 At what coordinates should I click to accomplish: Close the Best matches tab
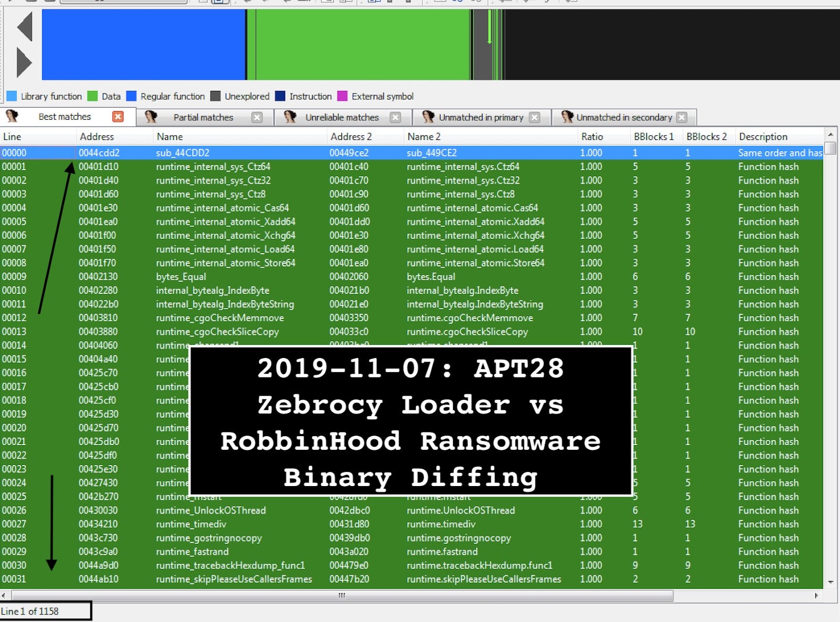(x=118, y=117)
